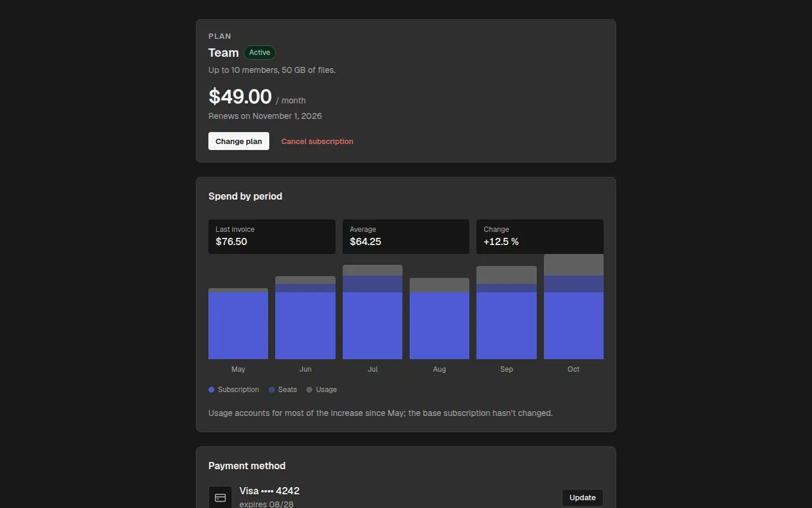Image resolution: width=812 pixels, height=508 pixels.
Task: Select the Seats legend color dot
Action: pos(272,390)
